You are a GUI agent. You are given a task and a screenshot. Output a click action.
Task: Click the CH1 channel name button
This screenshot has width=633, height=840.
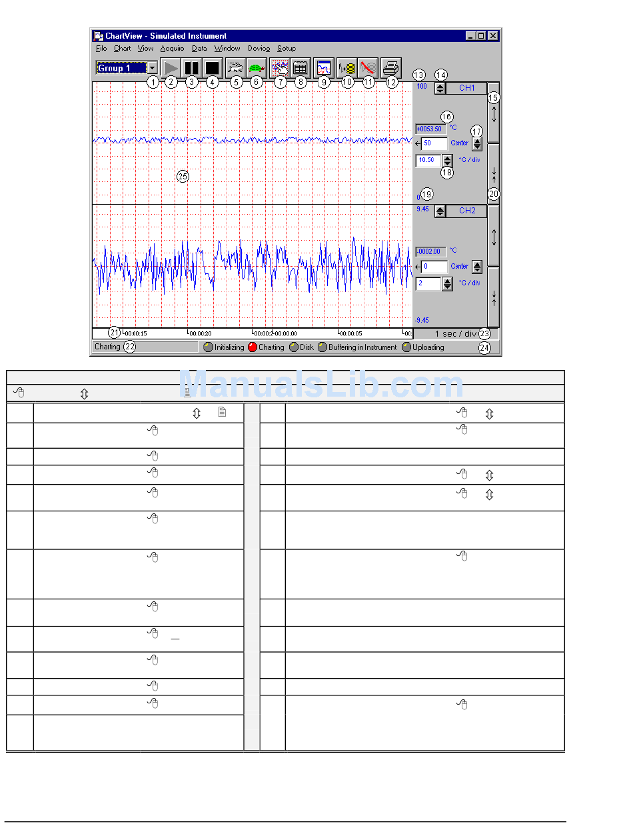pyautogui.click(x=467, y=88)
